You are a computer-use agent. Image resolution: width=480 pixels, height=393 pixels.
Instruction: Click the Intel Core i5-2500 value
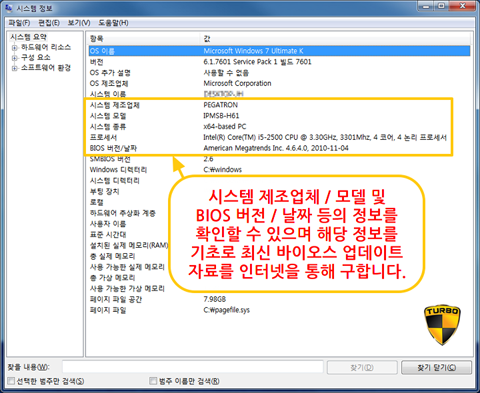tap(325, 137)
